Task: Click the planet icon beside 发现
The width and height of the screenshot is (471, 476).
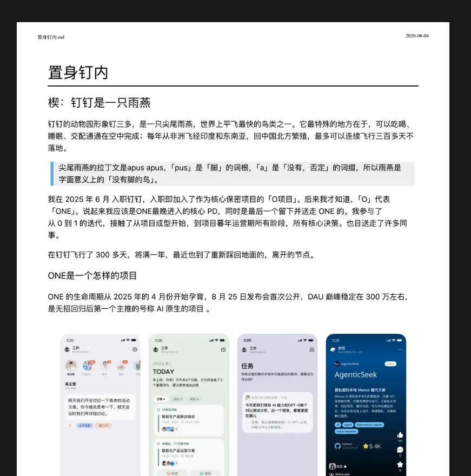Action: (333, 350)
